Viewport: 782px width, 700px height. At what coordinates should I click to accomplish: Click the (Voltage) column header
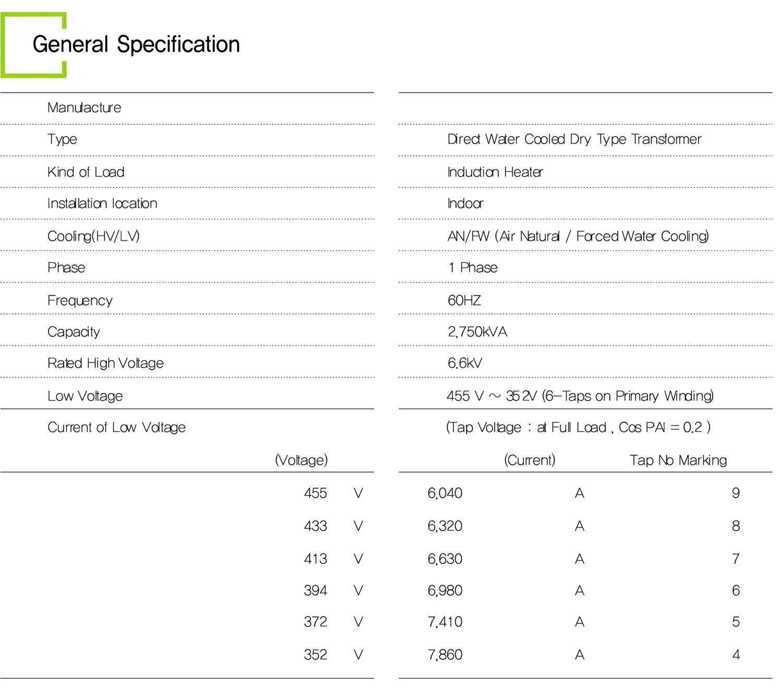point(301,460)
